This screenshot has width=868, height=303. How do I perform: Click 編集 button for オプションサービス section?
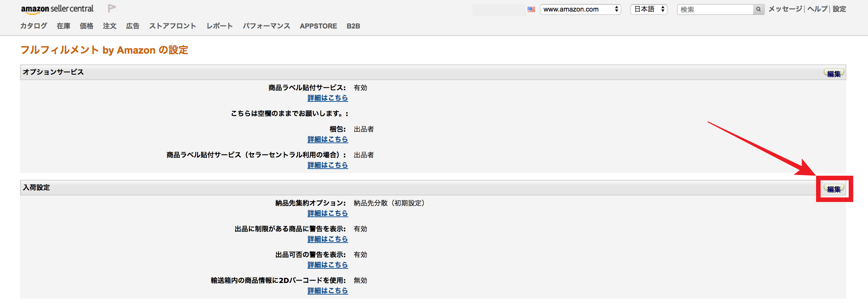coord(834,73)
